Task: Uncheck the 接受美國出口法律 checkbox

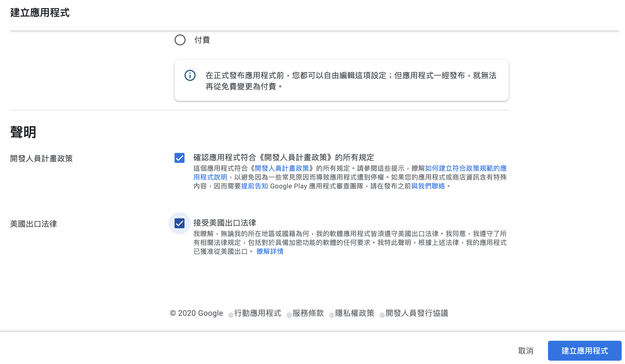Action: (x=180, y=223)
